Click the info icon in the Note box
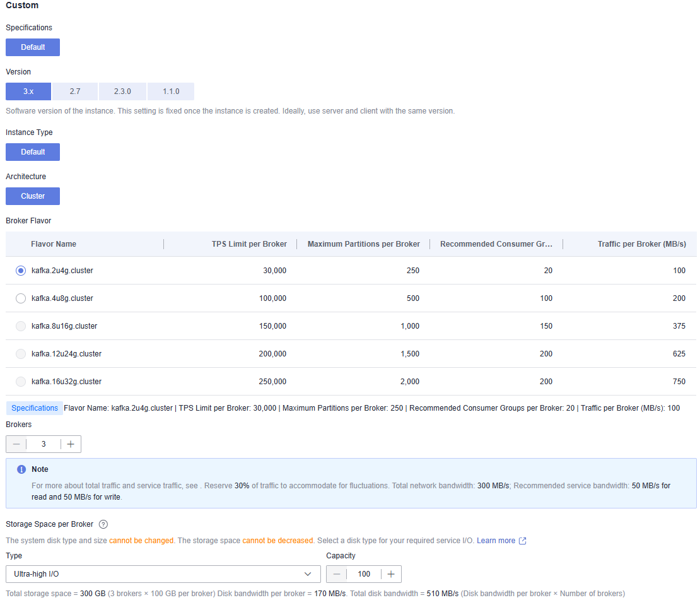This screenshot has height=605, width=700. (x=21, y=469)
